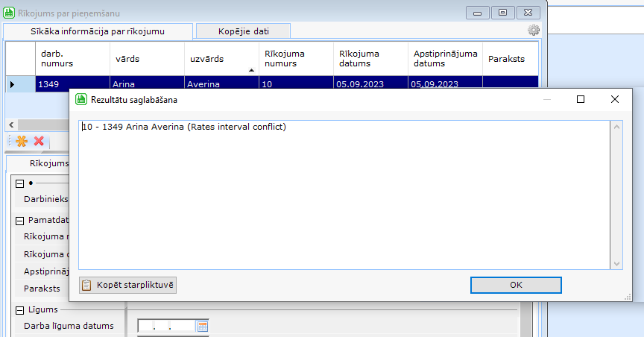Viewport: 644px width, 337px height.
Task: Click the grid's horizontal scroll left arrow
Action: coord(10,124)
